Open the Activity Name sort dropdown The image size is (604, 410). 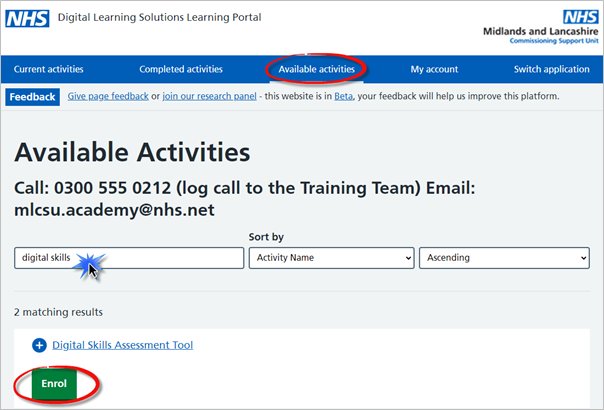tap(331, 258)
